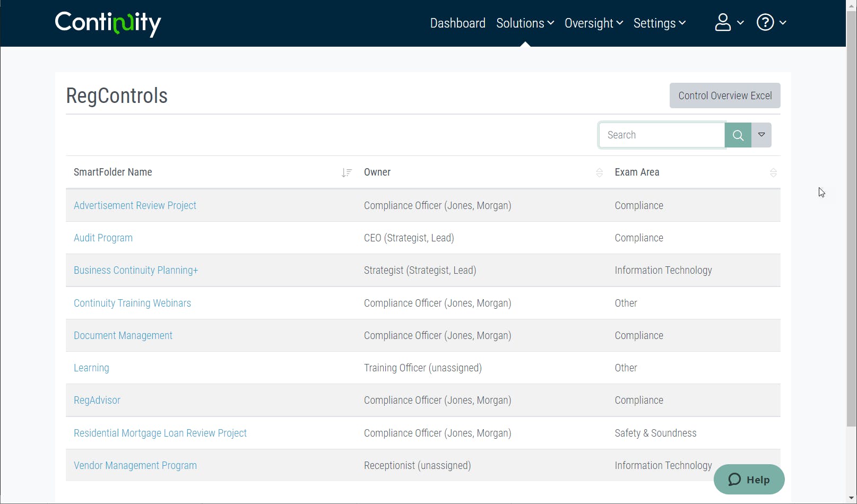This screenshot has width=857, height=504.
Task: Sort by SmartFolder Name column icon
Action: pos(347,172)
